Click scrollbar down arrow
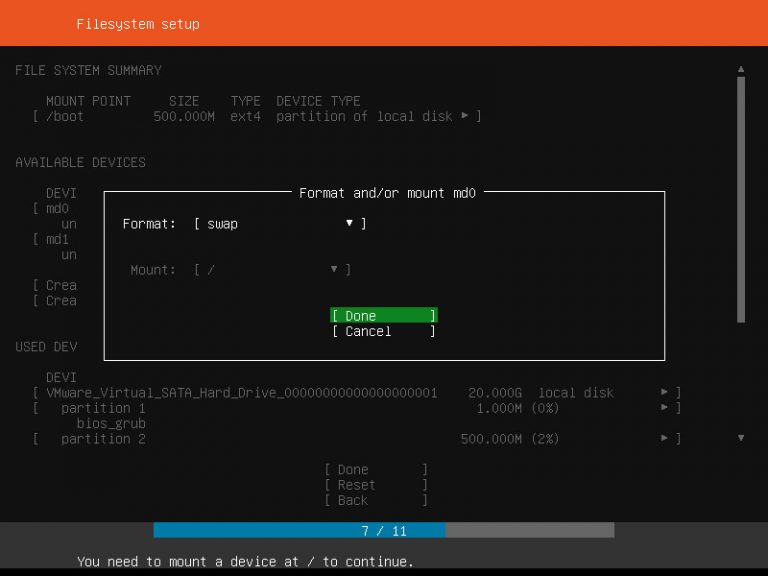The height and width of the screenshot is (576, 768). [741, 438]
